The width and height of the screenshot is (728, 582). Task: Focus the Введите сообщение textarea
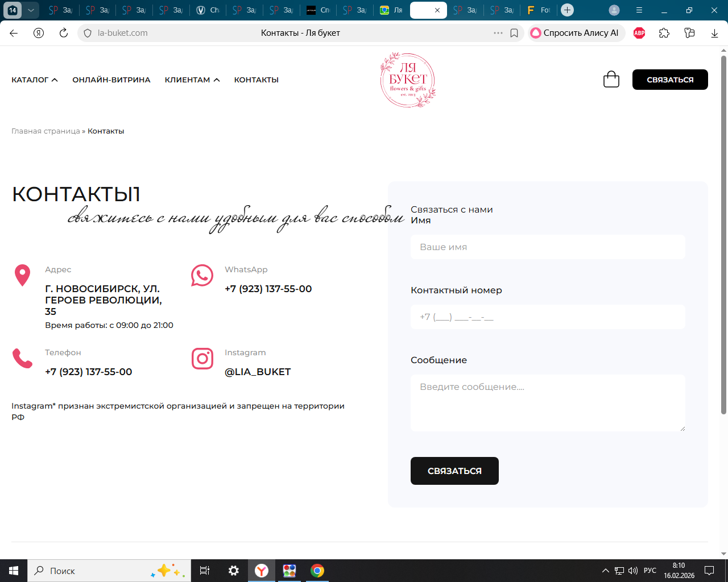(x=548, y=403)
